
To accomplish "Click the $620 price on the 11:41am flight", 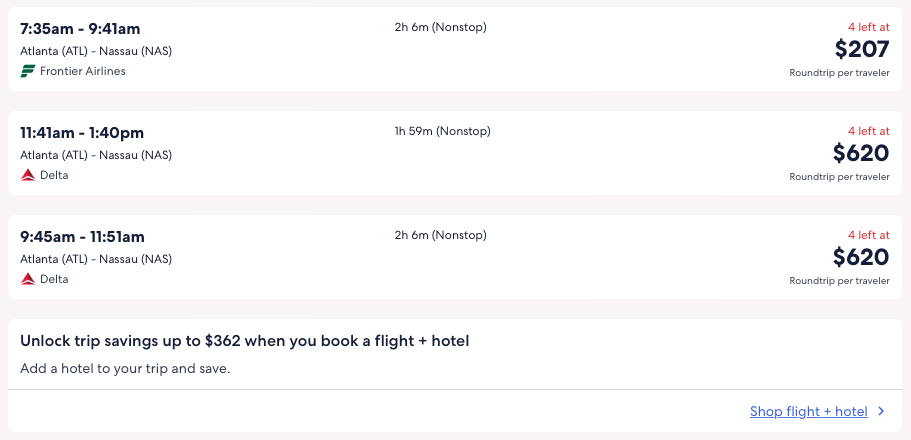I will click(x=861, y=152).
